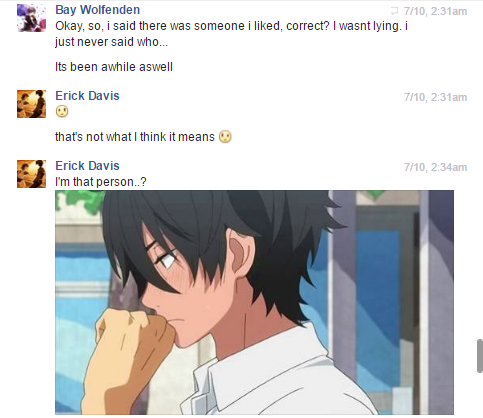Image resolution: width=483 pixels, height=418 pixels.
Task: Click the emoji after "think it means"
Action: (225, 137)
